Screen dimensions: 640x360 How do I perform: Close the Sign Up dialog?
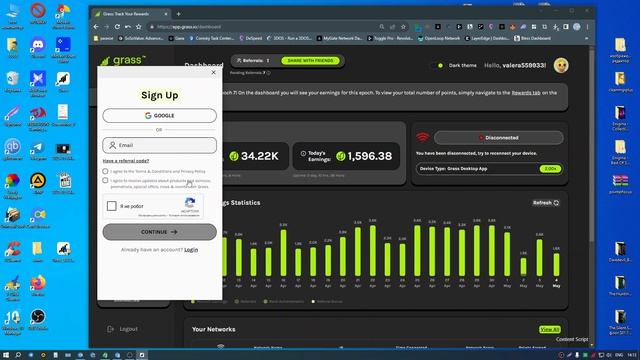[213, 72]
